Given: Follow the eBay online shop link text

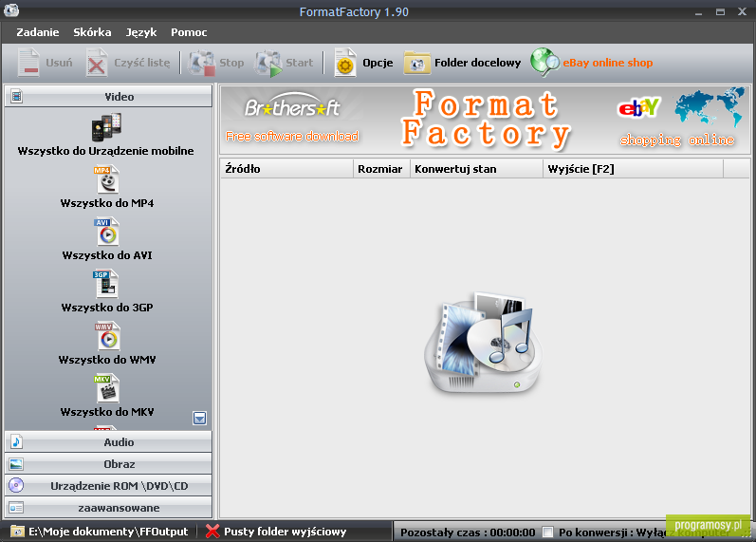Looking at the screenshot, I should point(607,63).
